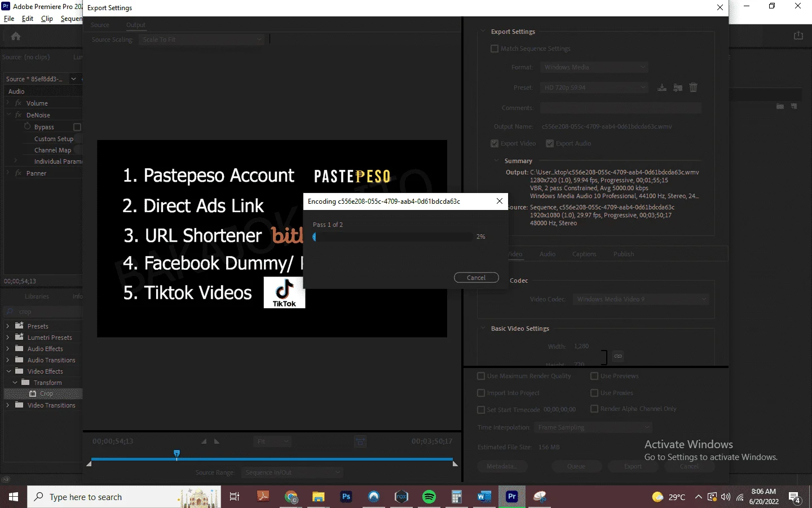Collapse the Summary section
The image size is (812, 508).
coord(497,161)
